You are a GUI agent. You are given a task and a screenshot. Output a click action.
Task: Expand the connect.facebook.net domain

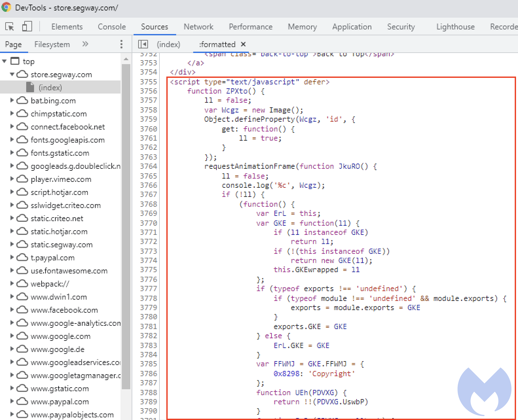pyautogui.click(x=12, y=127)
